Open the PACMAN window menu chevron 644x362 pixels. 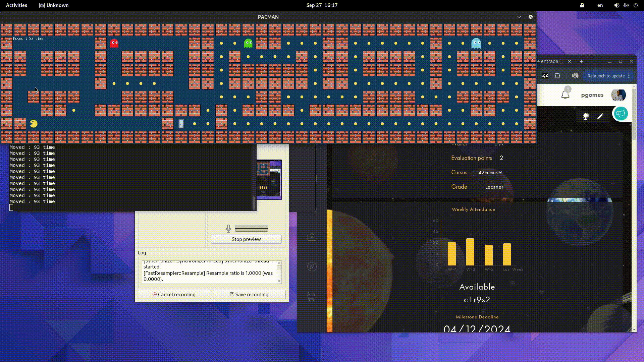tap(519, 17)
